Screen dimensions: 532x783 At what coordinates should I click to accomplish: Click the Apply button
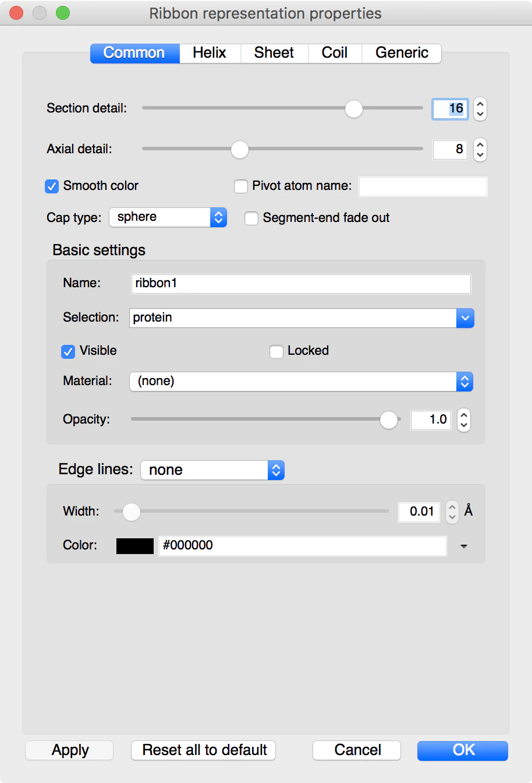click(x=69, y=750)
